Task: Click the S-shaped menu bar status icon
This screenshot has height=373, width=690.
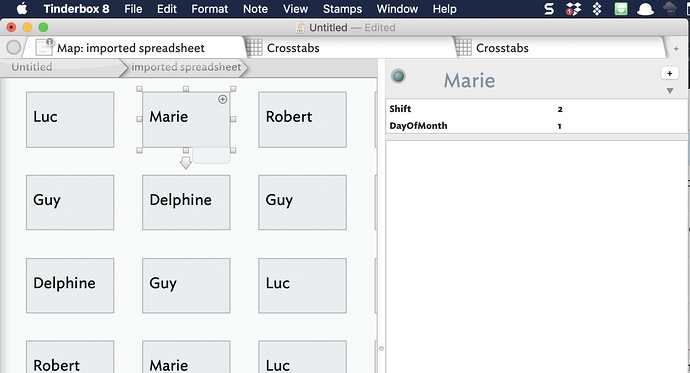Action: [x=549, y=9]
